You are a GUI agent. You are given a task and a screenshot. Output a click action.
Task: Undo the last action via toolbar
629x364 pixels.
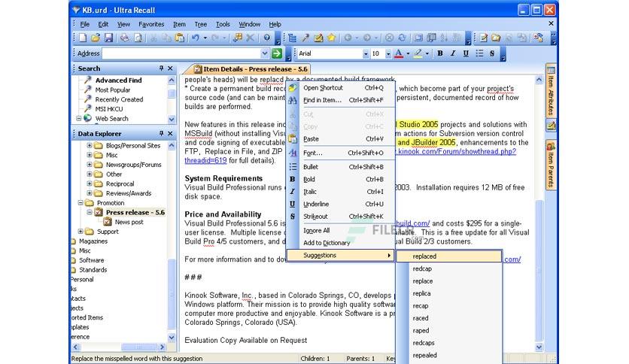point(196,38)
